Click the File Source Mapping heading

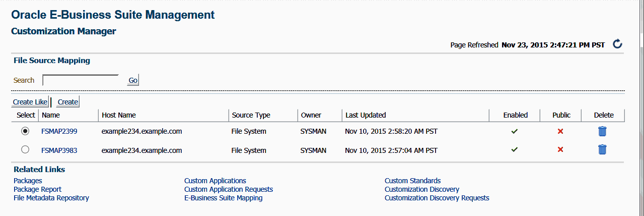tap(52, 60)
